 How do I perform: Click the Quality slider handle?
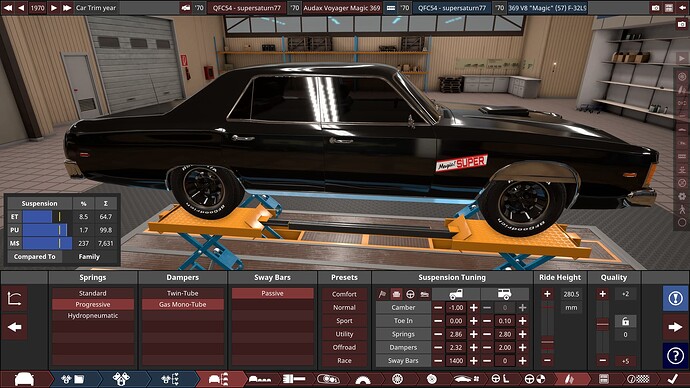pyautogui.click(x=602, y=325)
